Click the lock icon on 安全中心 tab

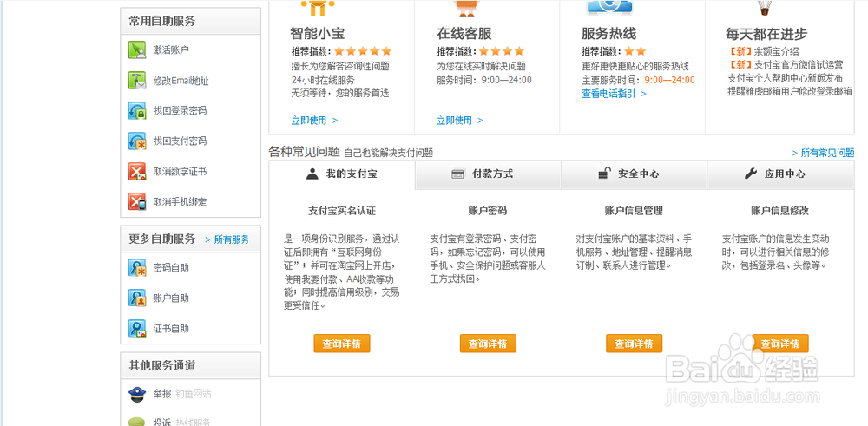[604, 174]
